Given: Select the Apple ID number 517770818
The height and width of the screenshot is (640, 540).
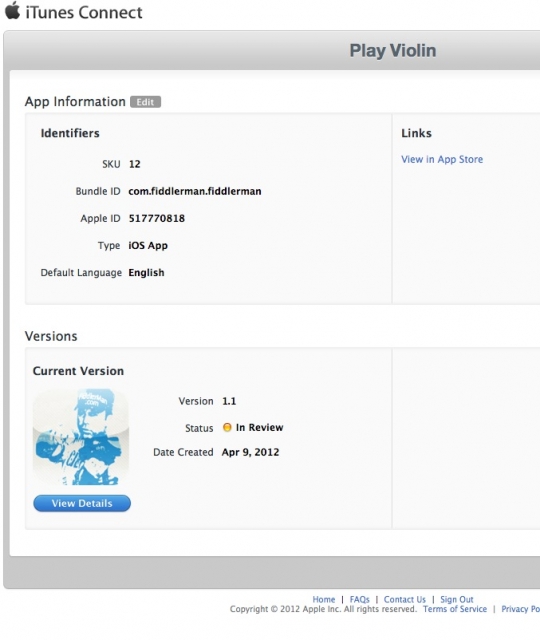Looking at the screenshot, I should pos(157,218).
